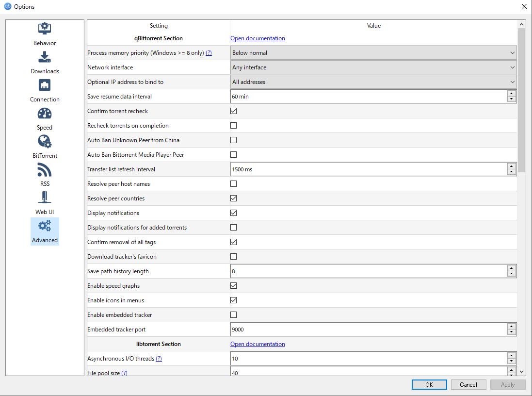Open Network interface dropdown
This screenshot has height=396, width=532.
pos(373,67)
